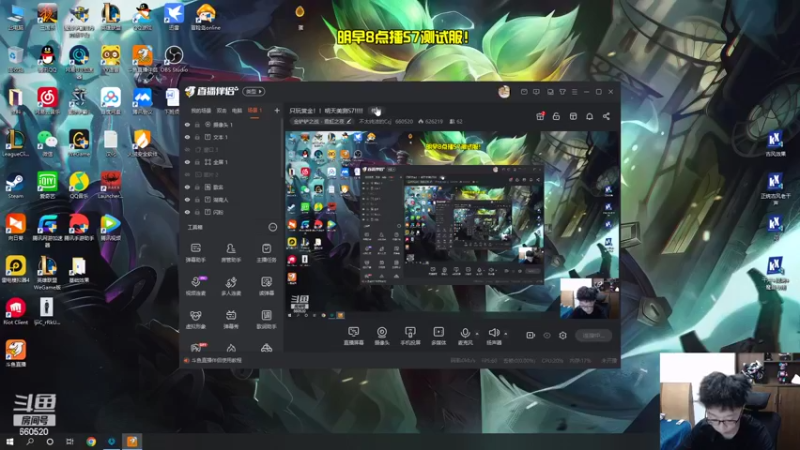Add a new scene with the plus button

277,110
